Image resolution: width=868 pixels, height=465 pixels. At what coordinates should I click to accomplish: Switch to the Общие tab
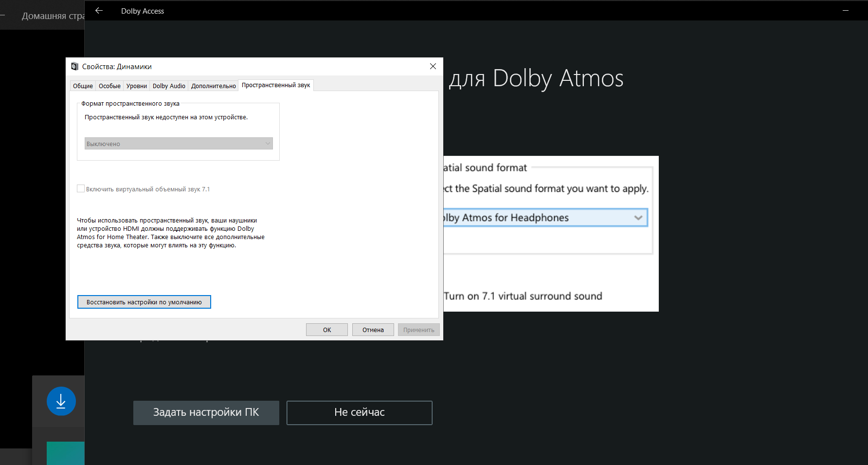(x=83, y=86)
